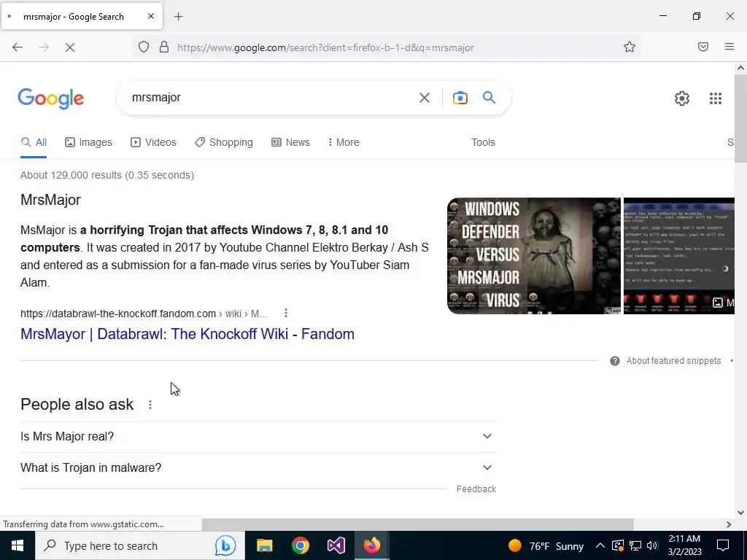Screen dimensions: 747x560
Task: Click the About 129,000 results text
Action: [107, 175]
